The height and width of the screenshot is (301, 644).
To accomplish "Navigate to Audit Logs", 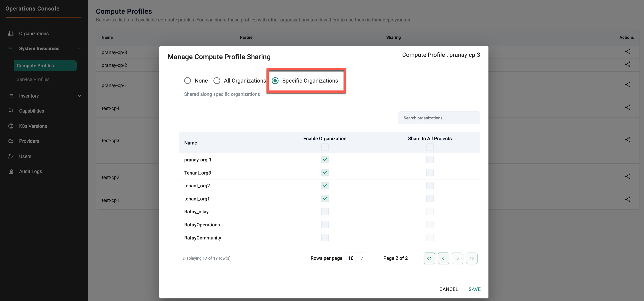I will point(30,171).
